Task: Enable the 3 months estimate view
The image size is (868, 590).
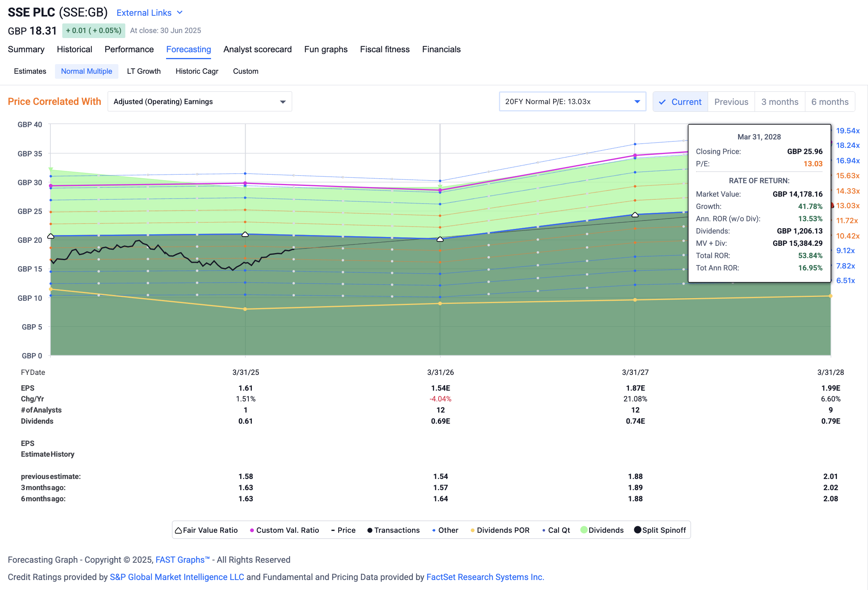Action: pyautogui.click(x=780, y=101)
